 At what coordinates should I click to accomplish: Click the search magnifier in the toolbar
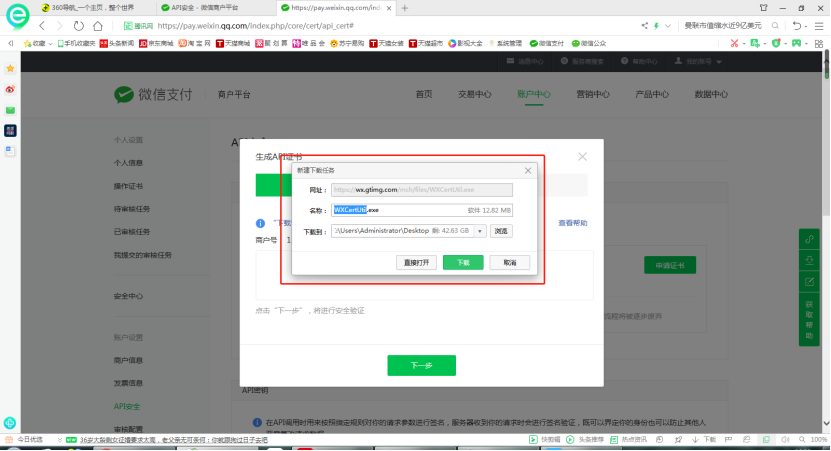point(775,25)
